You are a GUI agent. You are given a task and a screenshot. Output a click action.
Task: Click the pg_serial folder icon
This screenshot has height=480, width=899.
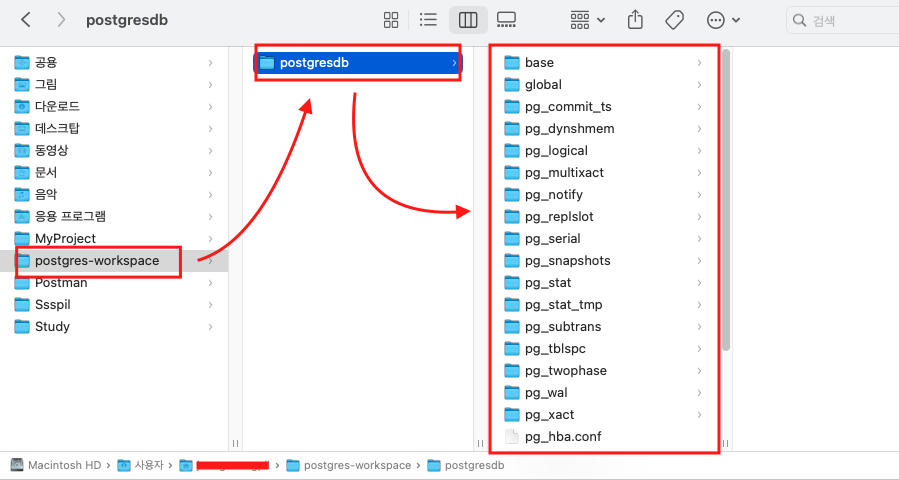pos(511,239)
